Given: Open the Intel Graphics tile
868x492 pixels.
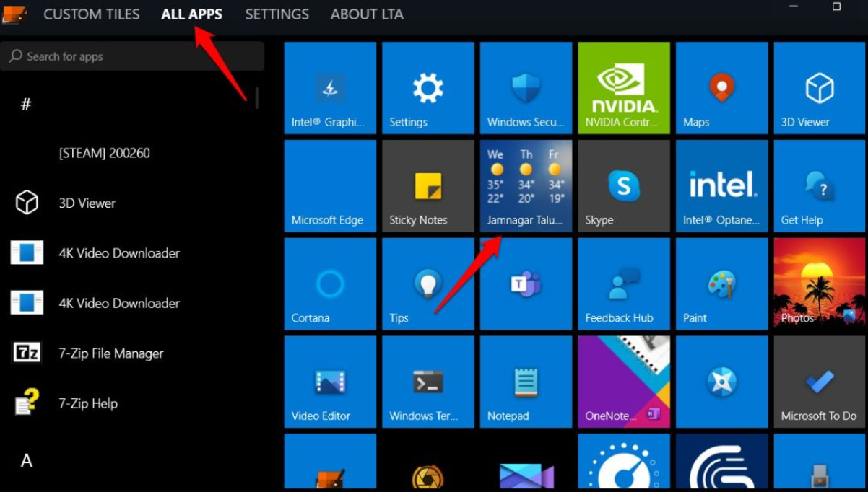Looking at the screenshot, I should (330, 88).
